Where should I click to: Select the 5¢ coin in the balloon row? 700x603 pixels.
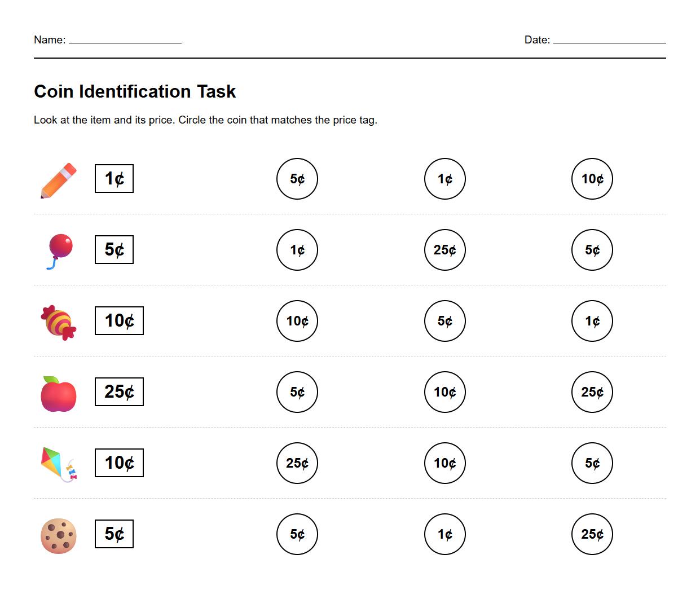pyautogui.click(x=592, y=250)
